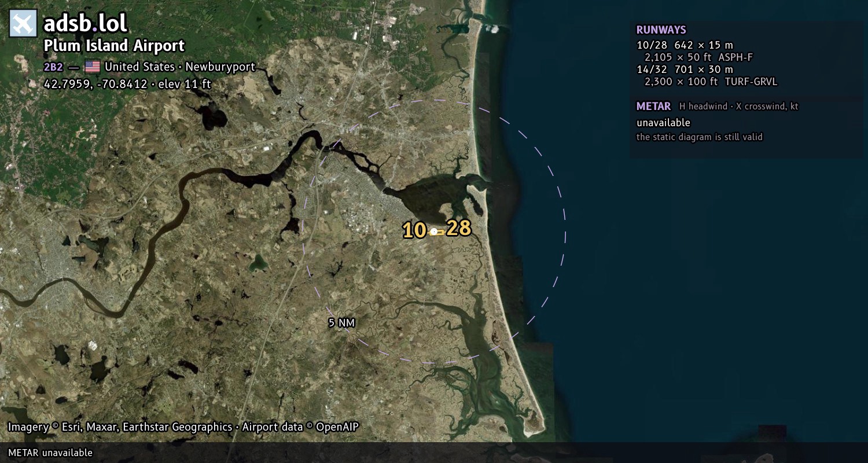Click the adsb.lol site title
Screen dimensions: 868x463
(x=86, y=23)
